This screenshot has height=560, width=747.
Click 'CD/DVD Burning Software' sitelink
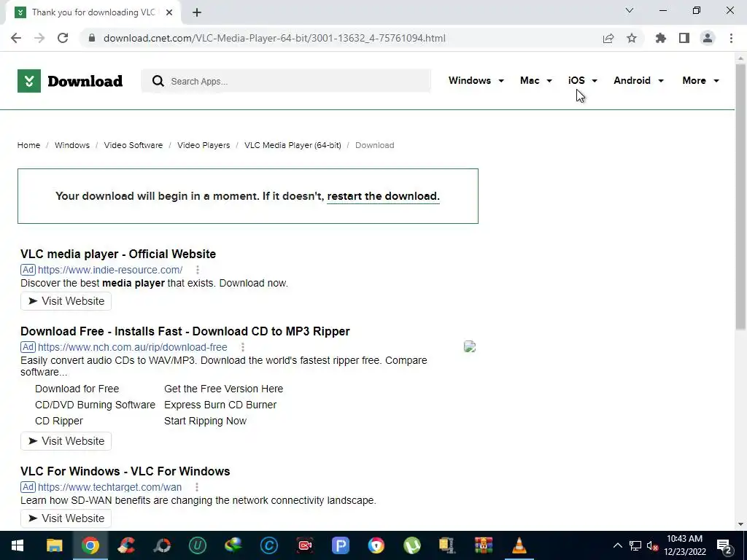coord(96,405)
